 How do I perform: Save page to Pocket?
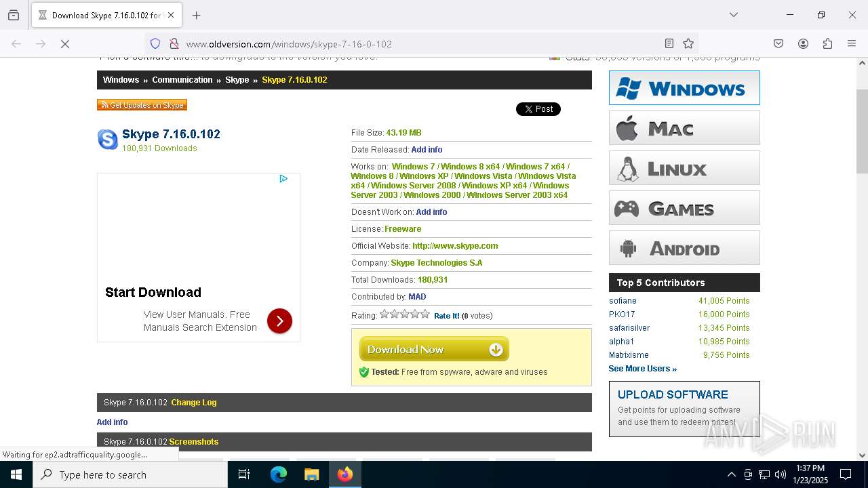(x=778, y=44)
